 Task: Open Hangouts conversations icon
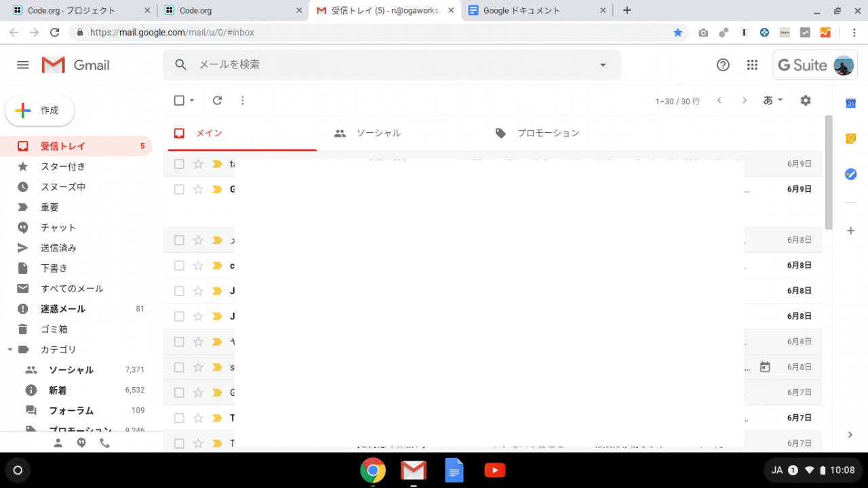81,443
